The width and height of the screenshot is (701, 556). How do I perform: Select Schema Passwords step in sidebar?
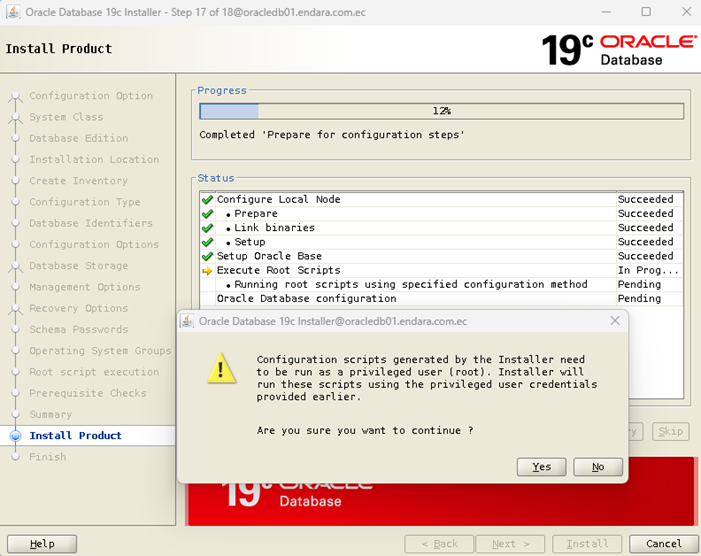click(79, 329)
